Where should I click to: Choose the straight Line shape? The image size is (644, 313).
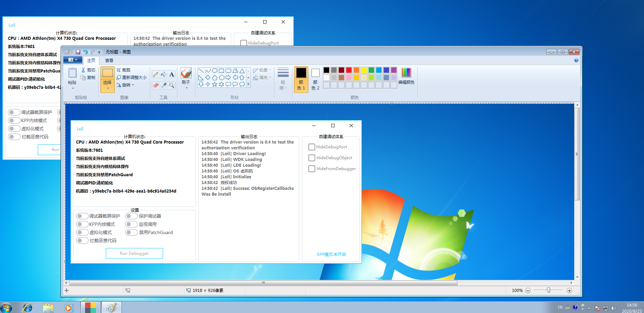(x=201, y=71)
